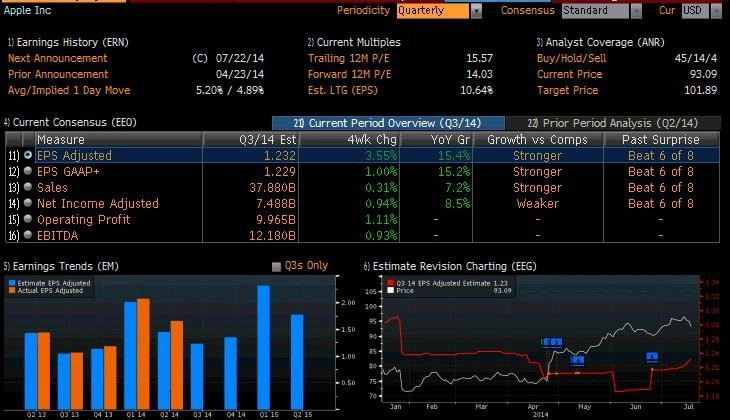This screenshot has width=730, height=420.
Task: Click the Target Price label
Action: tap(567, 90)
